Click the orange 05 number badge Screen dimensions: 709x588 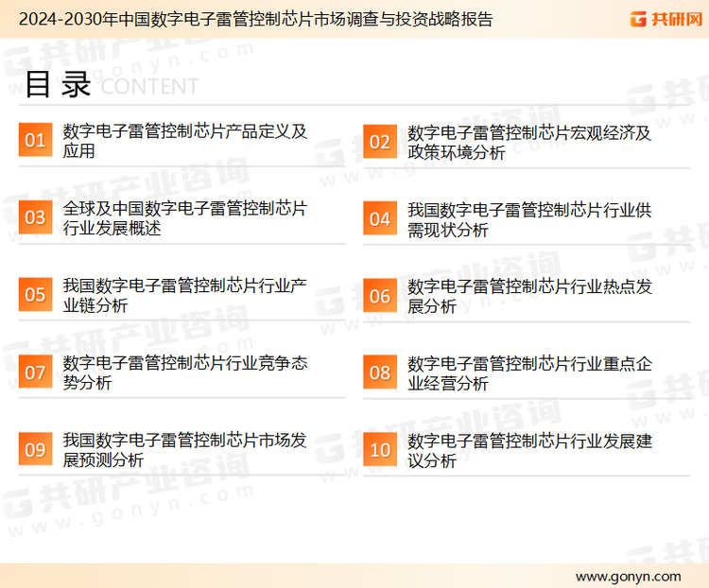[x=35, y=295]
